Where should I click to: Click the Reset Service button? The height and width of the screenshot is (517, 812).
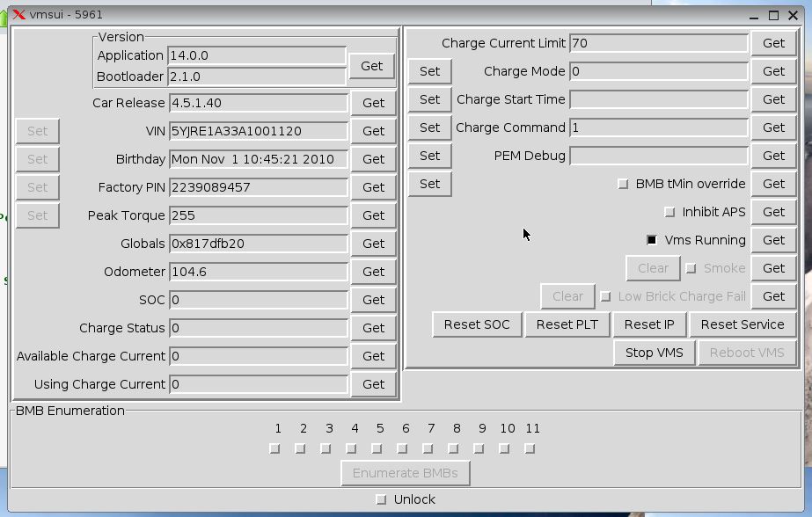tap(743, 324)
